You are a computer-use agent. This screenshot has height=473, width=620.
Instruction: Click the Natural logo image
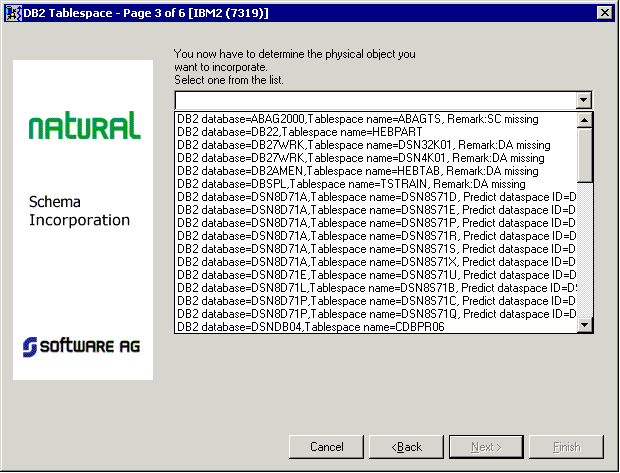[84, 126]
